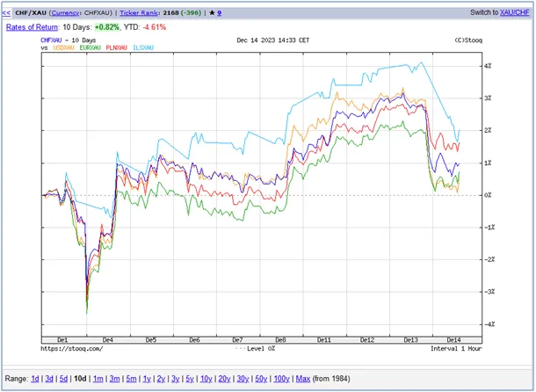The height and width of the screenshot is (392, 536).
Task: Open the Currency category link
Action: click(x=65, y=13)
